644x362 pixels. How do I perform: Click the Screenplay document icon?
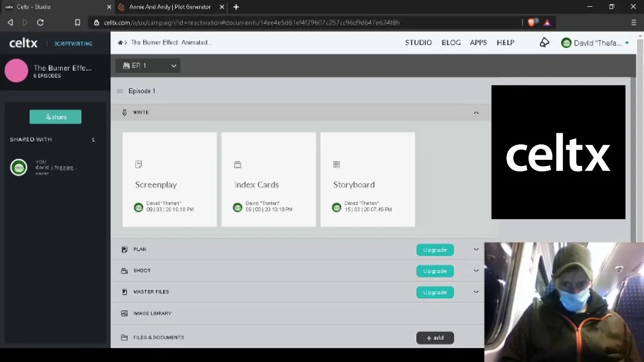click(138, 164)
